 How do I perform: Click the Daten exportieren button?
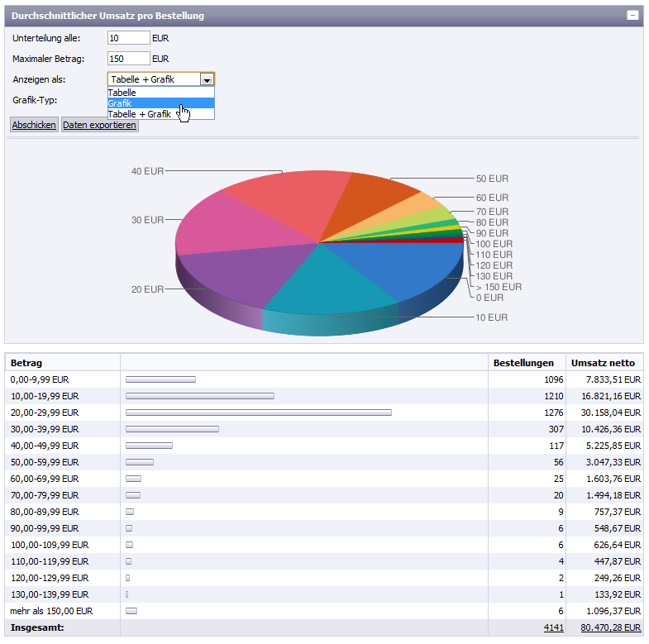(99, 125)
